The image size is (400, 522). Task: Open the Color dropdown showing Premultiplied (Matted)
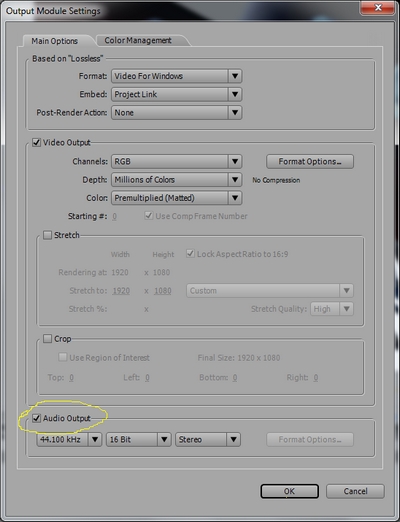[176, 198]
